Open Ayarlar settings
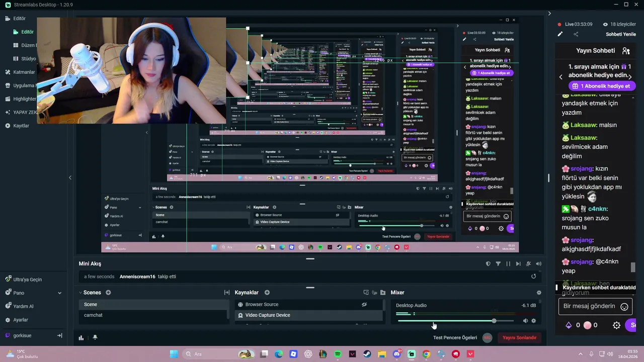Image resolution: width=644 pixels, height=362 pixels. [x=17, y=320]
